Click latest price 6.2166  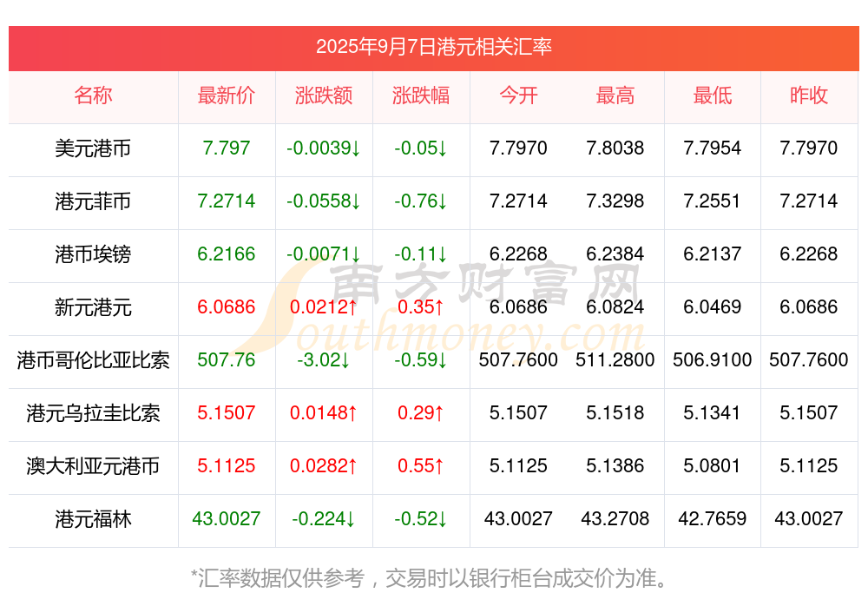click(226, 254)
